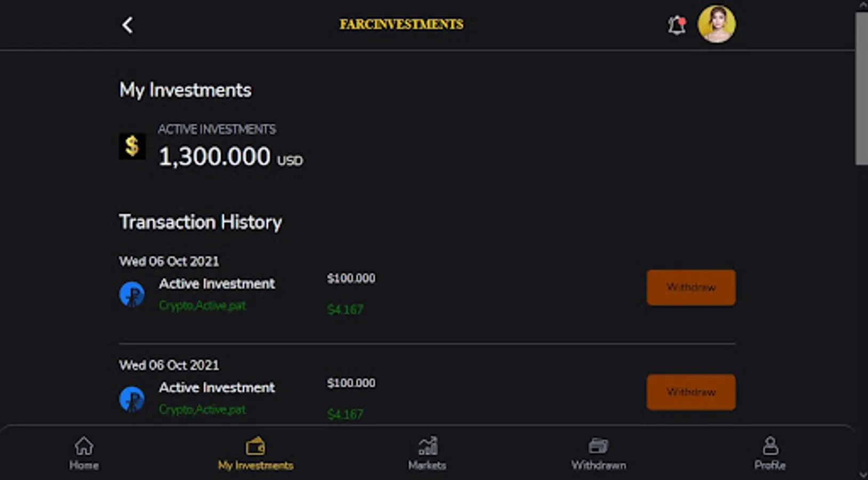The width and height of the screenshot is (868, 480).
Task: Click the FARCINVESTMENTS logo title
Action: [x=401, y=25]
